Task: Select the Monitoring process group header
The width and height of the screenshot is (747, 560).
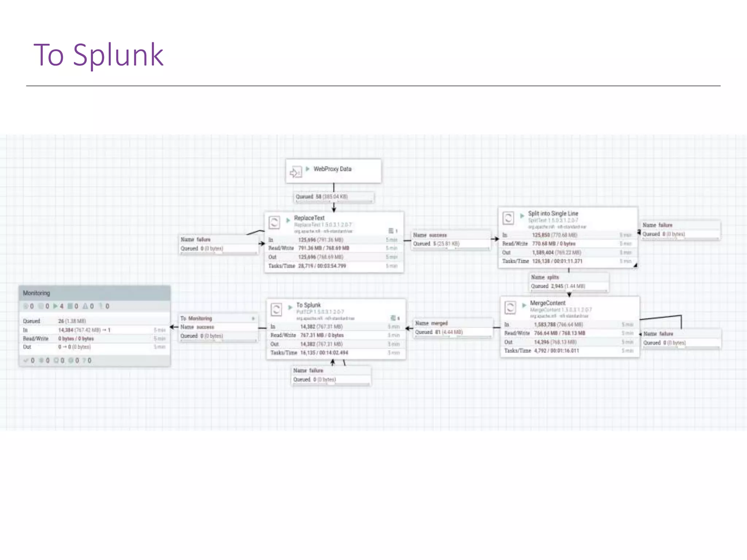Action: coord(94,293)
